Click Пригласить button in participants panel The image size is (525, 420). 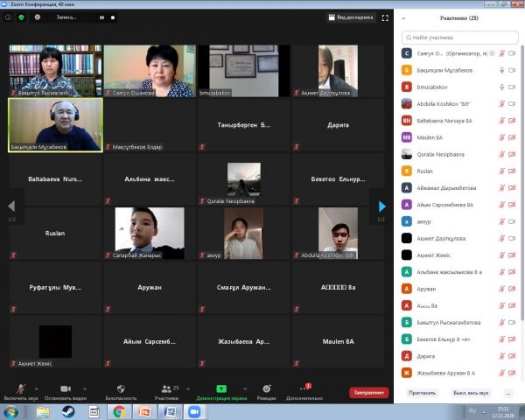421,392
